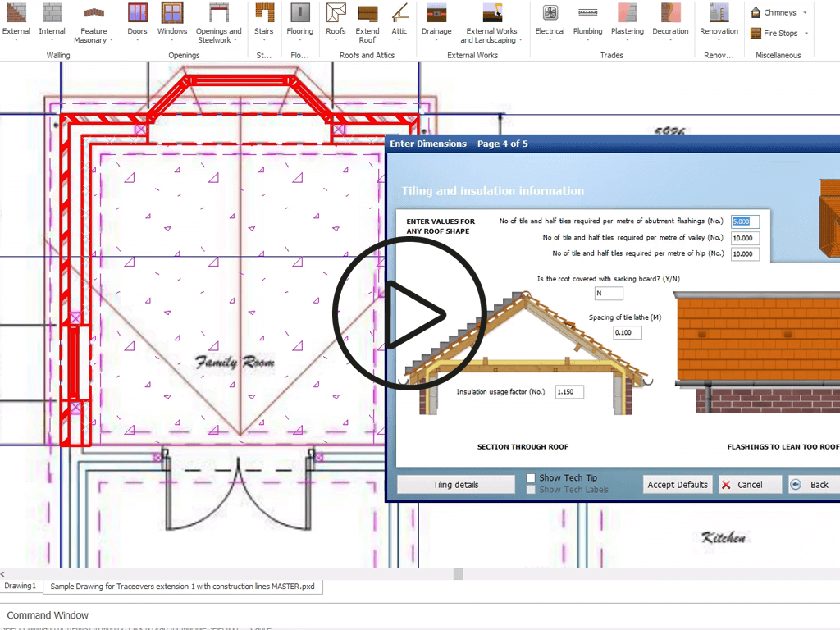Open the Renovation tool
Viewport: 840px width, 630px height.
(x=719, y=21)
